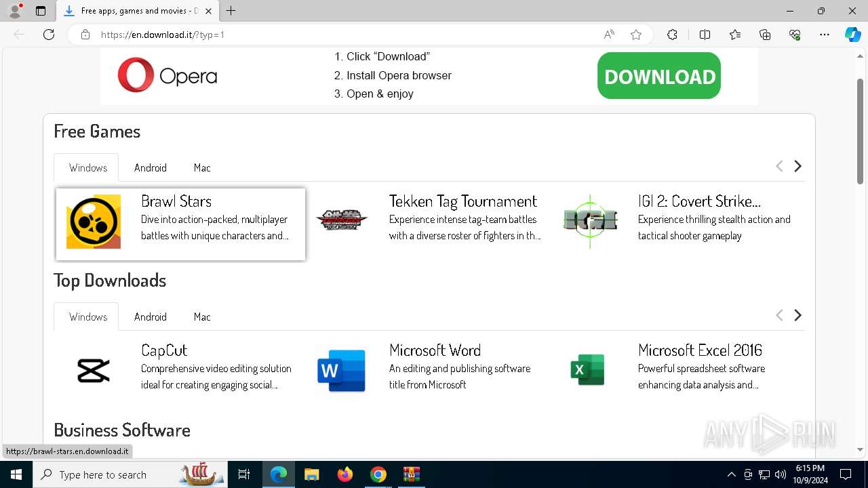Switch to Edge on the taskbar

pos(279,474)
